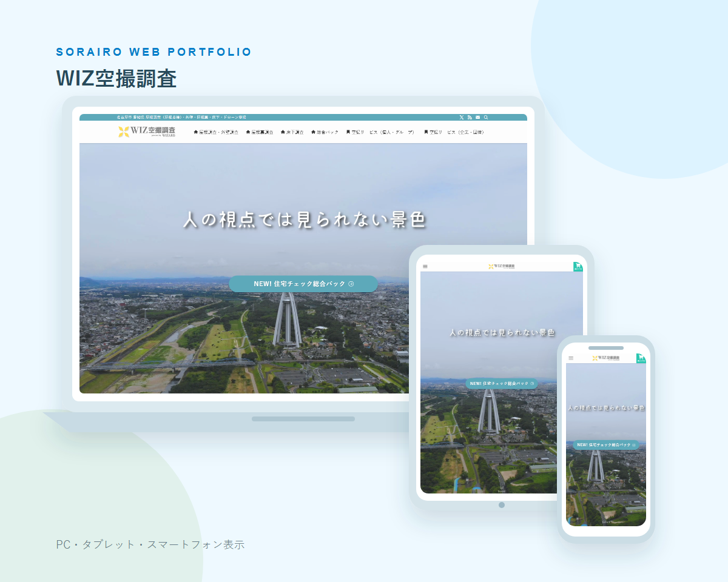Image resolution: width=728 pixels, height=582 pixels.
Task: Click the NEW! 住宅チェック総合パック button on the smartphone view
Action: pyautogui.click(x=606, y=445)
